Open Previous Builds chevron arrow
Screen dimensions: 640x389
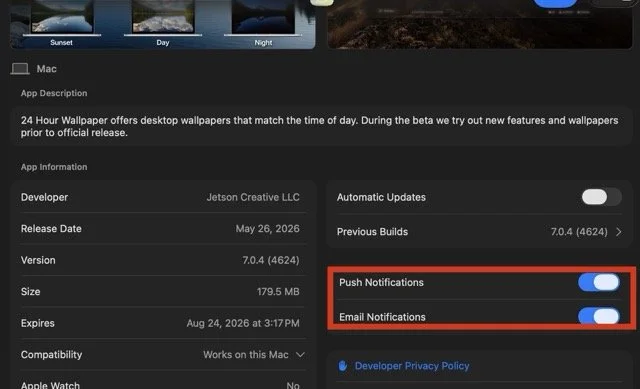pos(619,232)
